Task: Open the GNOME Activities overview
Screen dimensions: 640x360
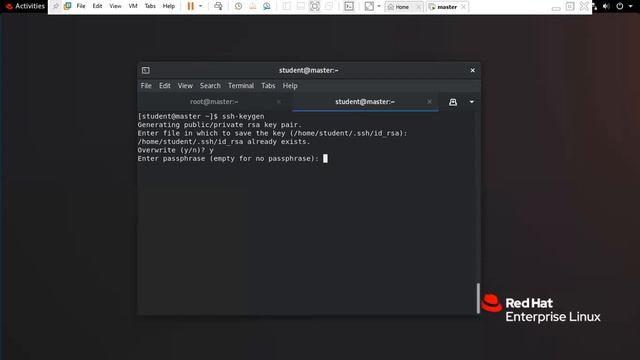Action: 25,6
